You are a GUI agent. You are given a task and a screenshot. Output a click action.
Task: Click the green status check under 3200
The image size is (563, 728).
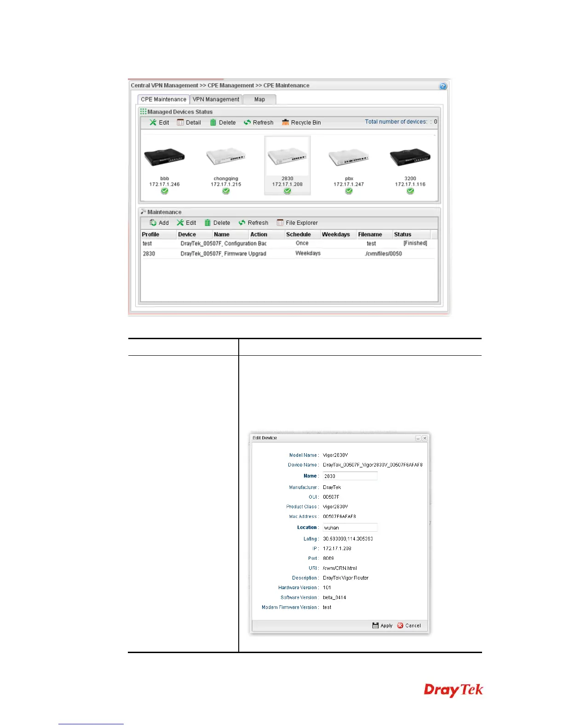410,191
